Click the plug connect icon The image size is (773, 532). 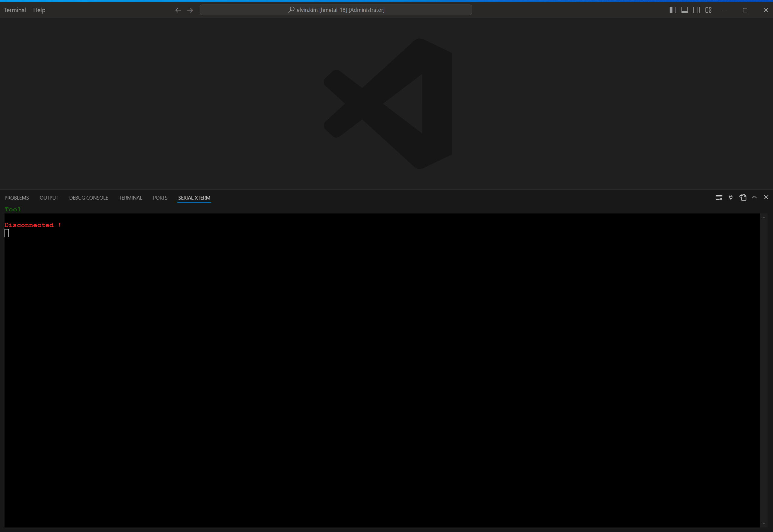click(x=731, y=198)
